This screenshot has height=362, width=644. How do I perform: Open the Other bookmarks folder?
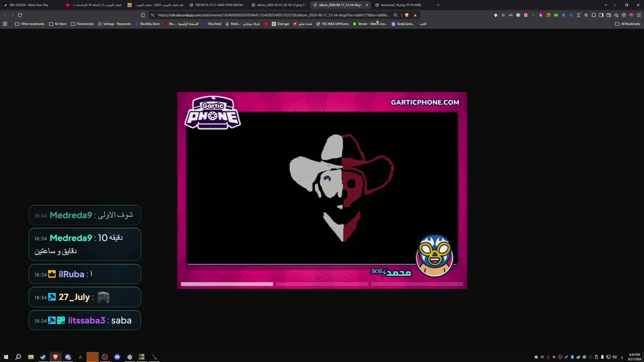click(30, 24)
